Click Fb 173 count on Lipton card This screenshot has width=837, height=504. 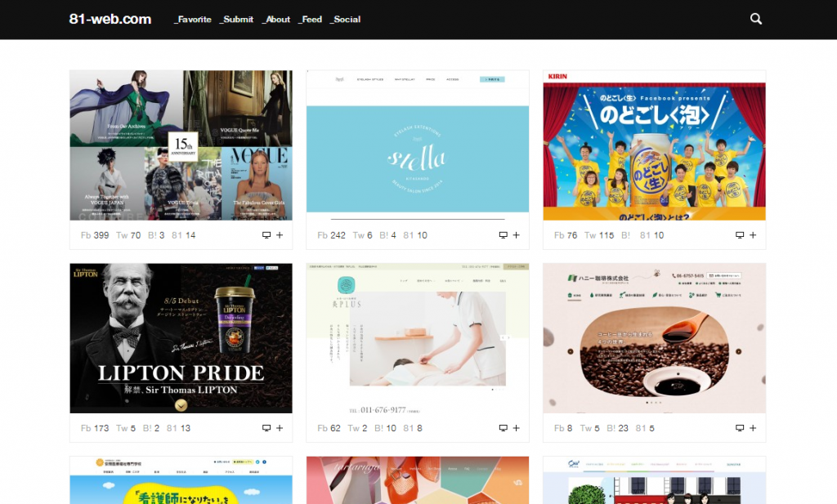click(x=95, y=428)
